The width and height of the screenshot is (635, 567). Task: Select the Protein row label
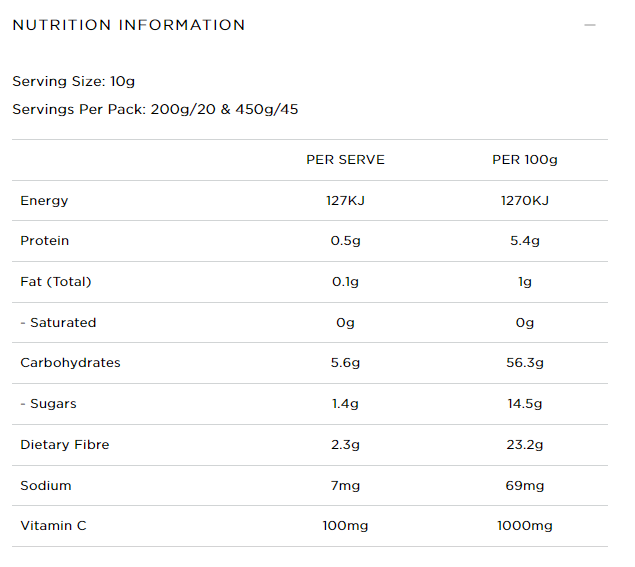(45, 241)
